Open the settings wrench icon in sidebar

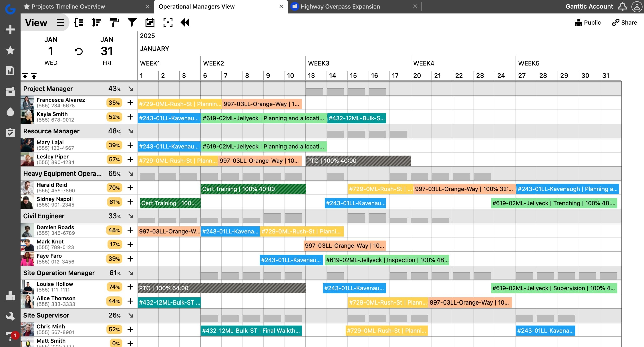point(10,316)
